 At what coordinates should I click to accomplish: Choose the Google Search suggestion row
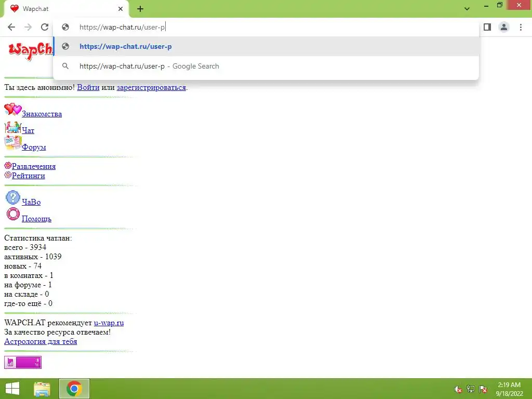(266, 66)
